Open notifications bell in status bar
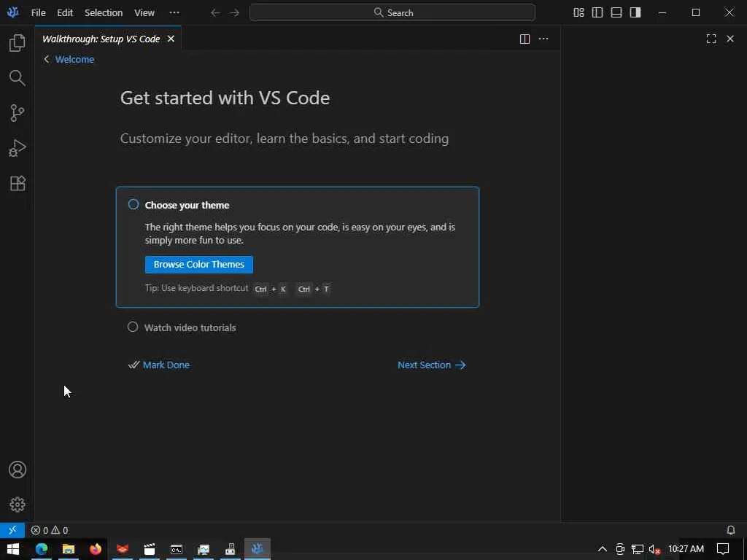The image size is (747, 560). coord(730,530)
